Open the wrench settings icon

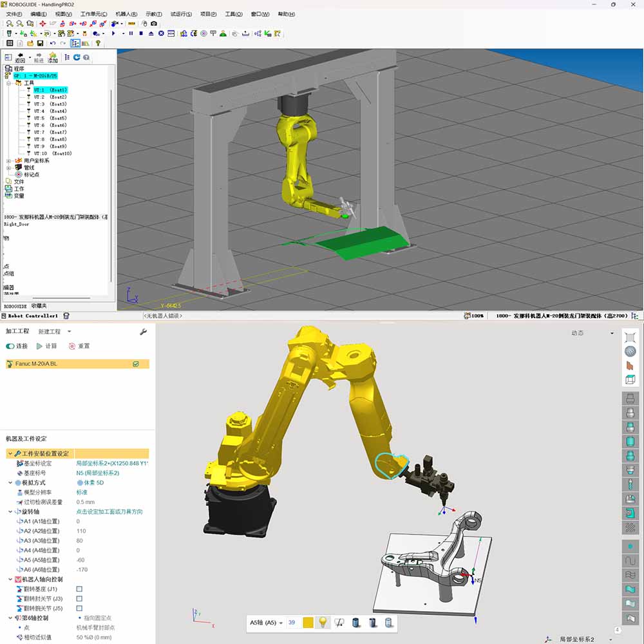(143, 332)
